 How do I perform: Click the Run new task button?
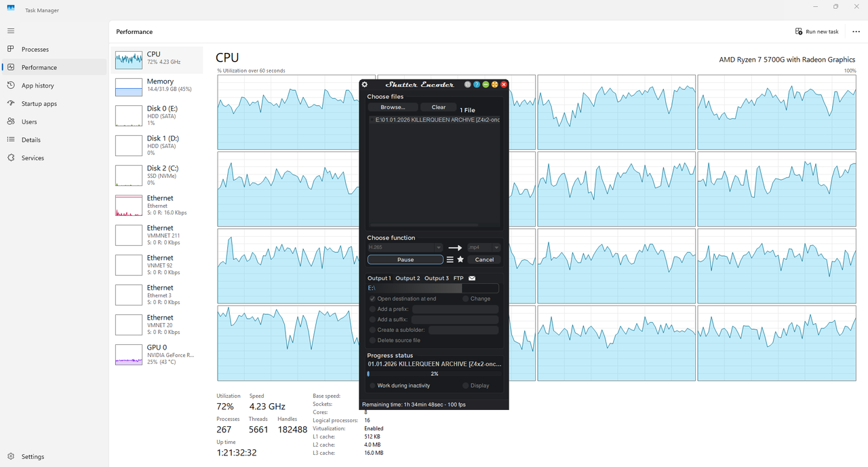817,31
